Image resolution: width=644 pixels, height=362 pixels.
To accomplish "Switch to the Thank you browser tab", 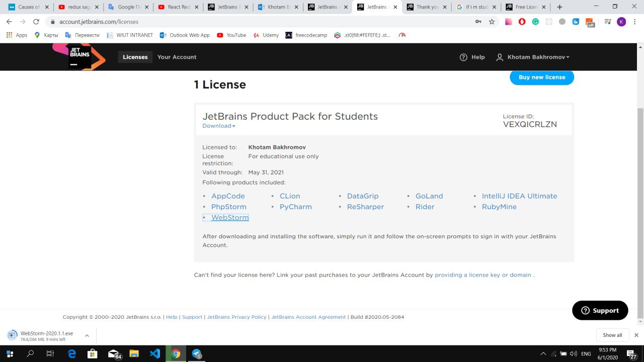I will pyautogui.click(x=427, y=7).
